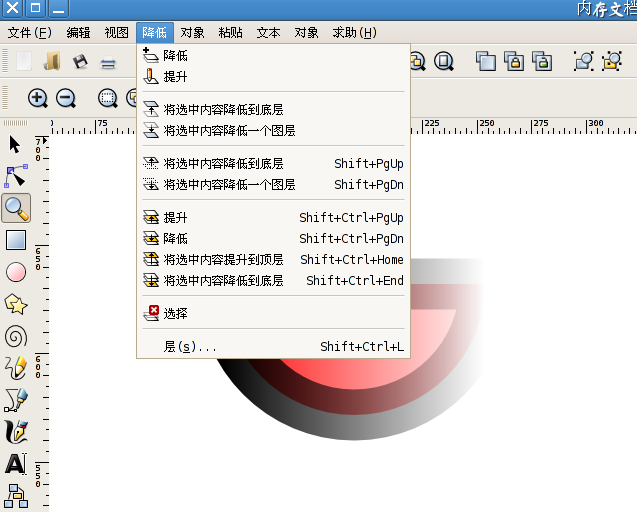Viewport: 637px width, 512px height.
Task: Click the Group objects icon
Action: click(584, 61)
